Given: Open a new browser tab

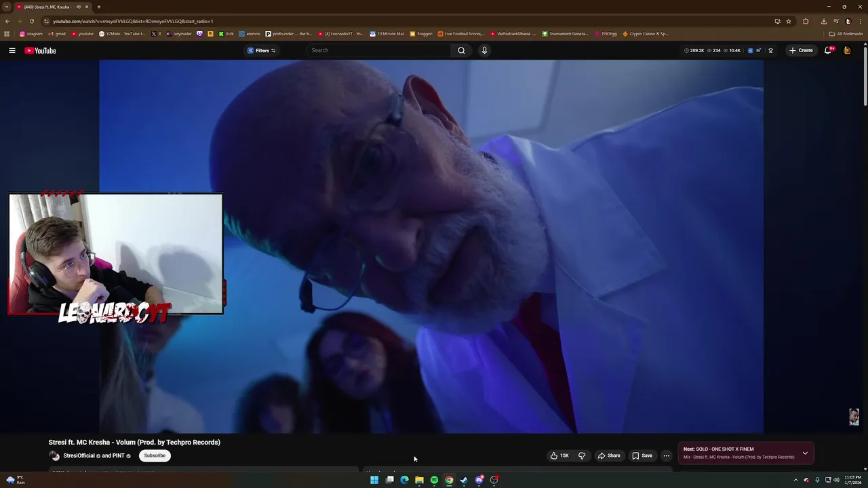Looking at the screenshot, I should pos(98,7).
